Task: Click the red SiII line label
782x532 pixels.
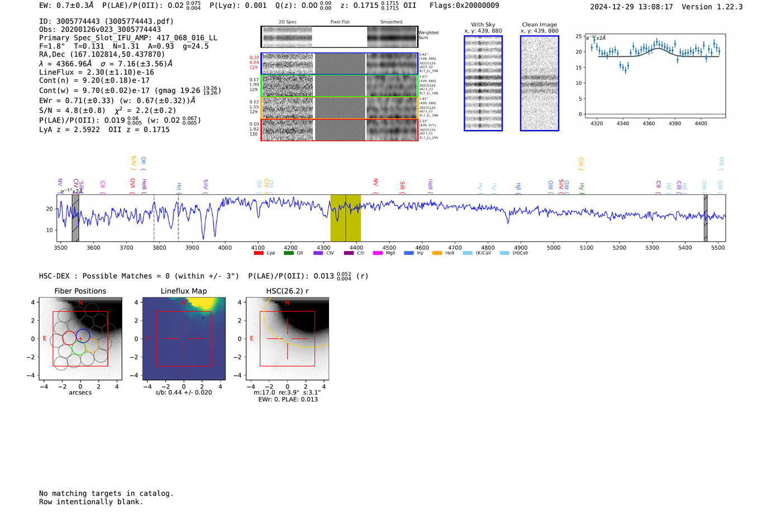Action: [x=403, y=186]
